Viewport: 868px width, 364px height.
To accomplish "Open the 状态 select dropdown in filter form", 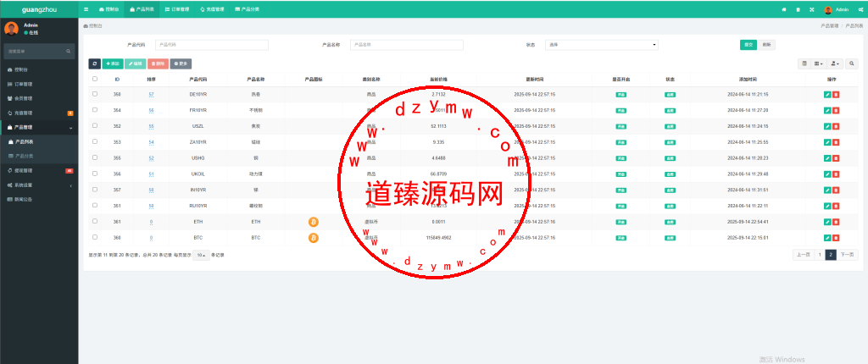I will (x=602, y=45).
